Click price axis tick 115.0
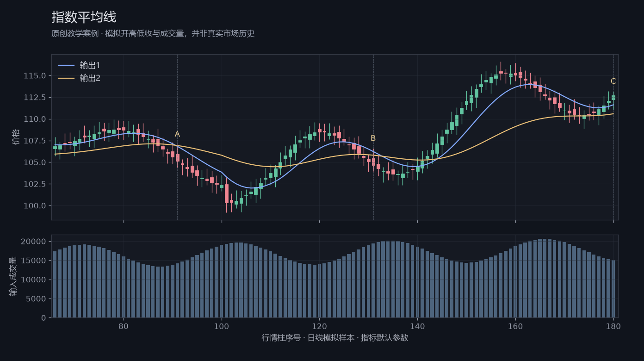The height and width of the screenshot is (361, 644). pos(35,75)
